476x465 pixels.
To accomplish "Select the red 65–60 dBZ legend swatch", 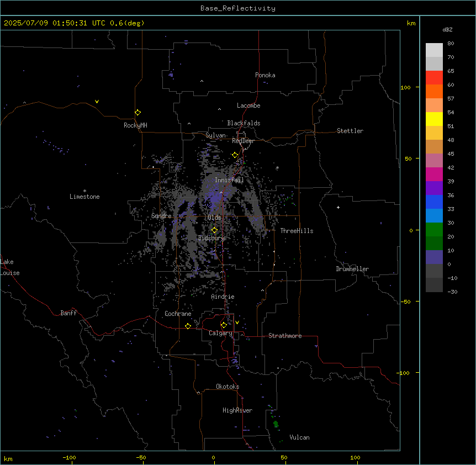I will point(434,78).
